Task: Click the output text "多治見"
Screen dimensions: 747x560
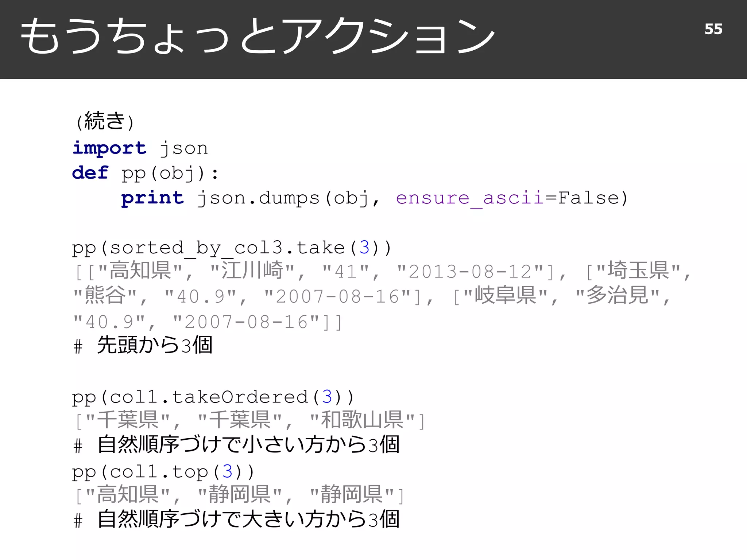Action: pos(618,296)
